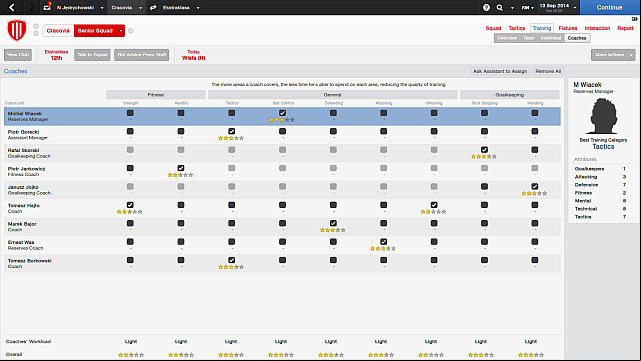This screenshot has height=361, width=641.
Task: Uncheck Janusz Jojko's Handling assignment
Action: [535, 186]
